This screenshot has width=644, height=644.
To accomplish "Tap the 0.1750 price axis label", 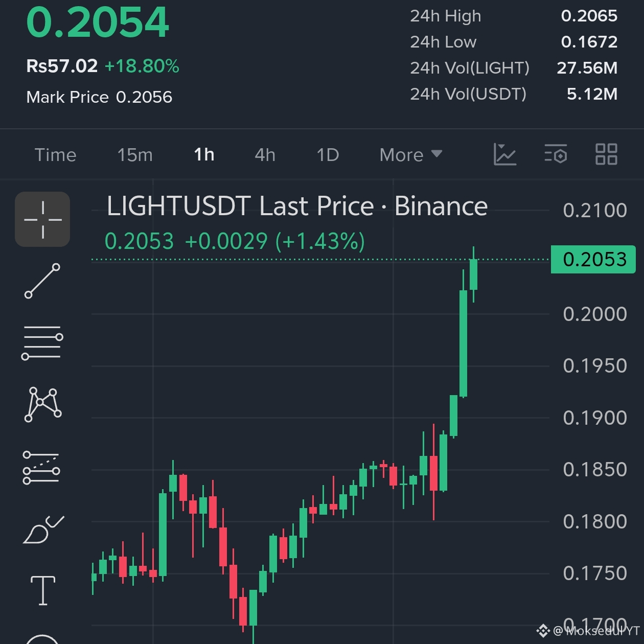I will (595, 573).
